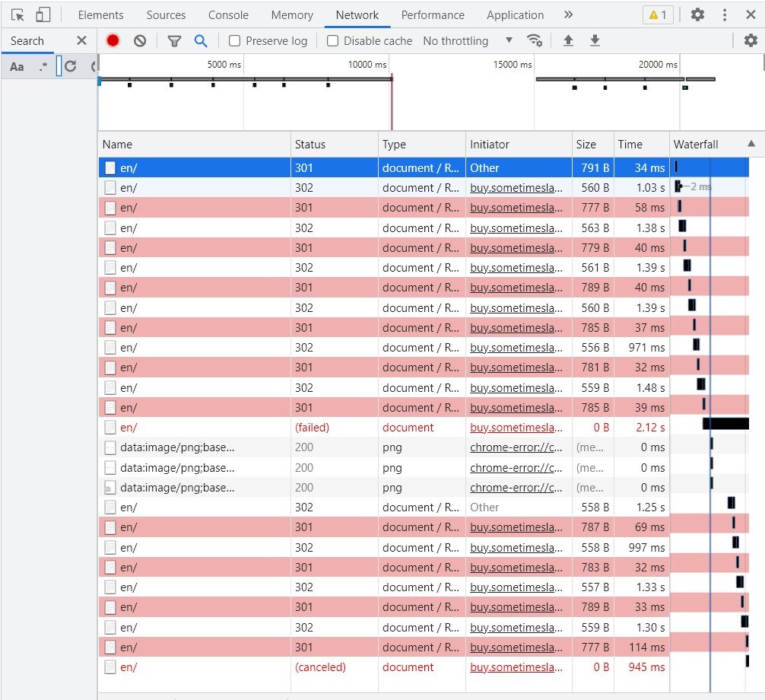765x700 pixels.
Task: Expand more tabs with the double chevron
Action: click(569, 14)
